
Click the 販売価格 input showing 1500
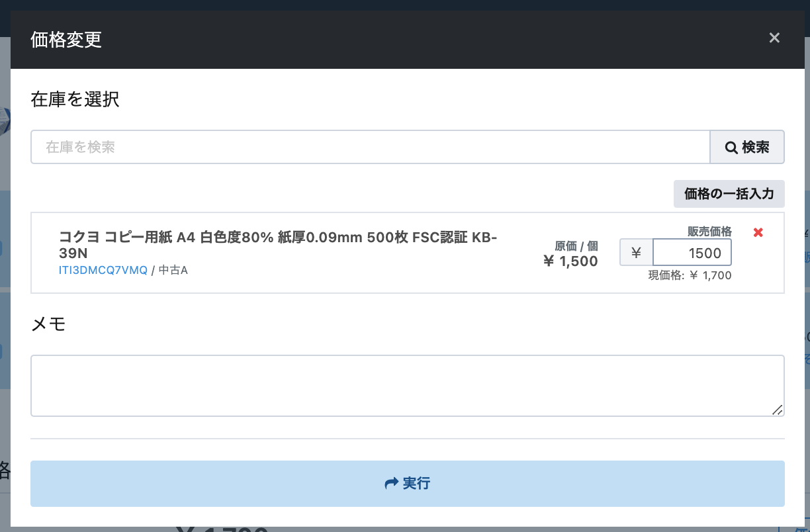(x=692, y=253)
